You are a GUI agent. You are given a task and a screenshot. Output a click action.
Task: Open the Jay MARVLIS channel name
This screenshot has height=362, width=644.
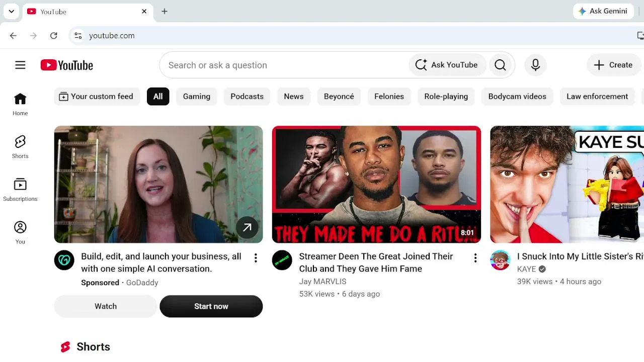click(x=323, y=282)
